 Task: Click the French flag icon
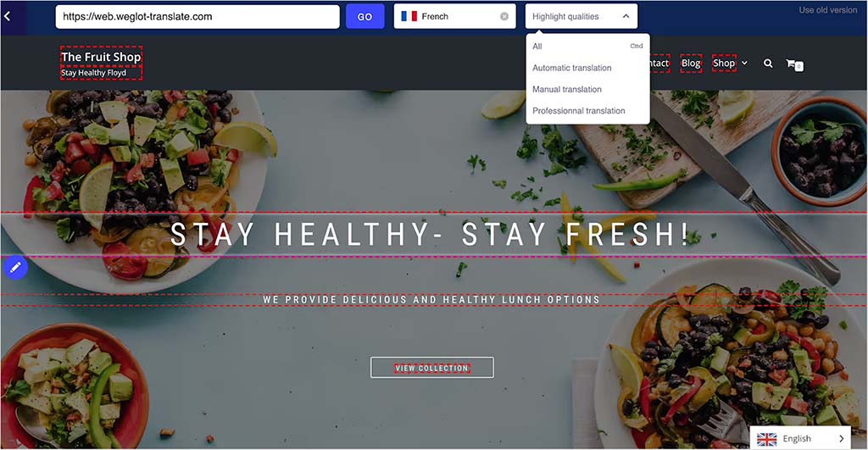(409, 17)
